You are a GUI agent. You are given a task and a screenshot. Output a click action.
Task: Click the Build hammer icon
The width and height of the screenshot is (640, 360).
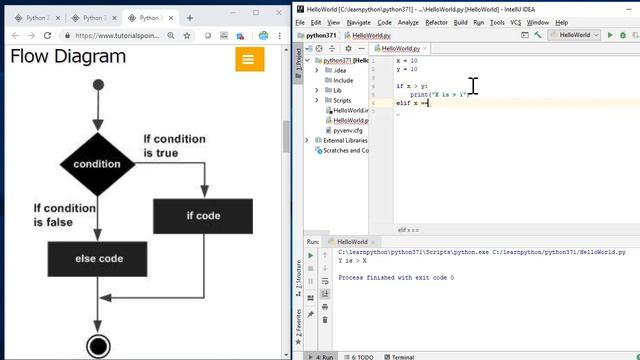point(538,35)
